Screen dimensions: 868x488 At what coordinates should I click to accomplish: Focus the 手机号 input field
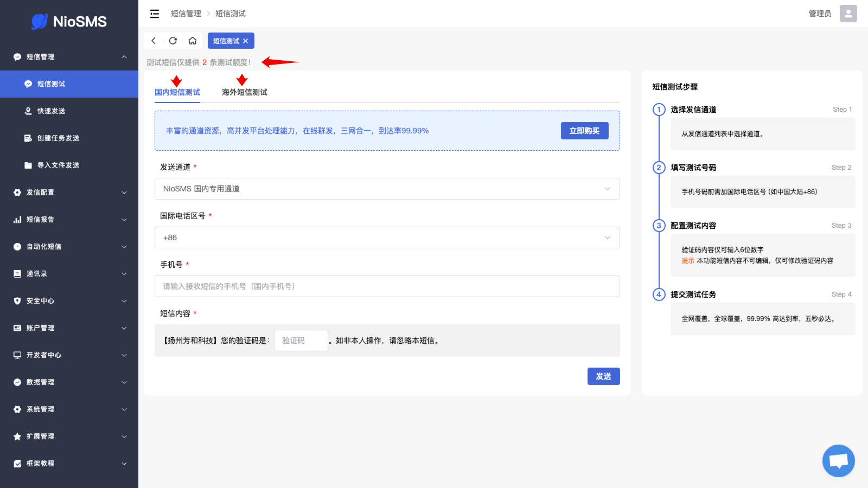click(387, 286)
